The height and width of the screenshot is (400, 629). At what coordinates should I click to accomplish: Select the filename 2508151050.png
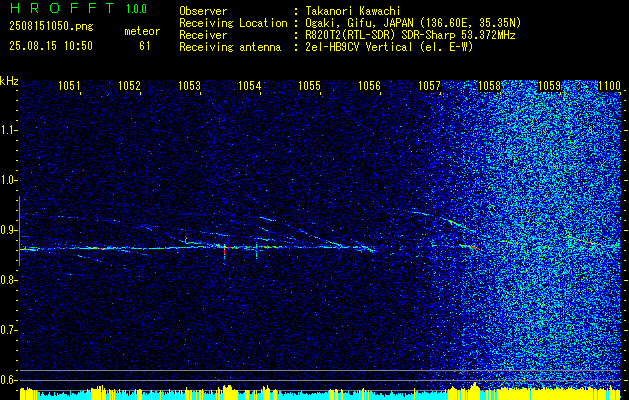tap(51, 27)
